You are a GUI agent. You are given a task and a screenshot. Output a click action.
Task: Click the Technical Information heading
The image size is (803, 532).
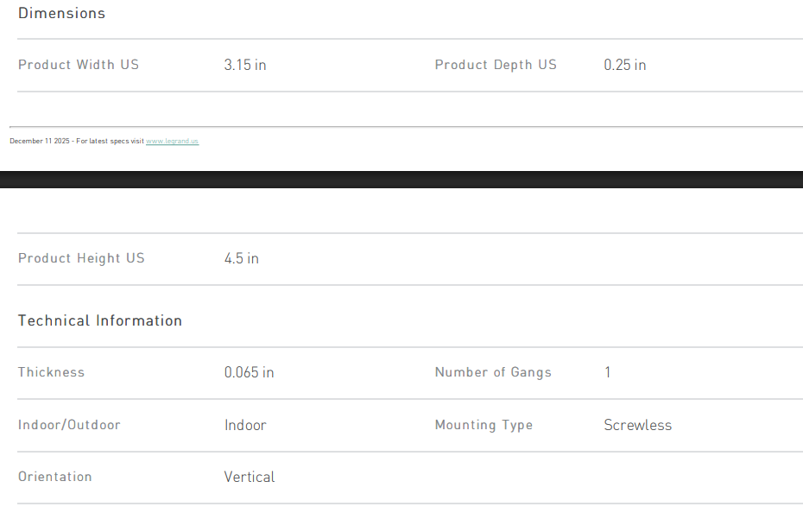coord(100,320)
